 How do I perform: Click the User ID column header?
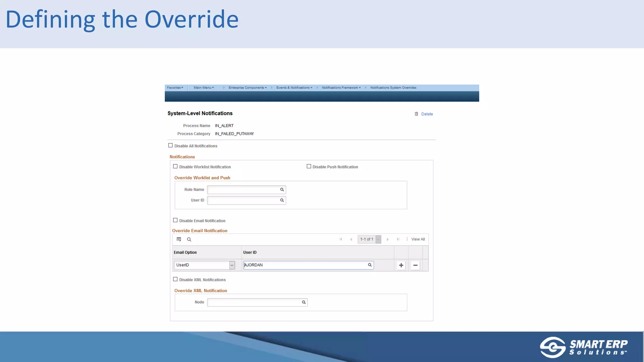coord(250,253)
